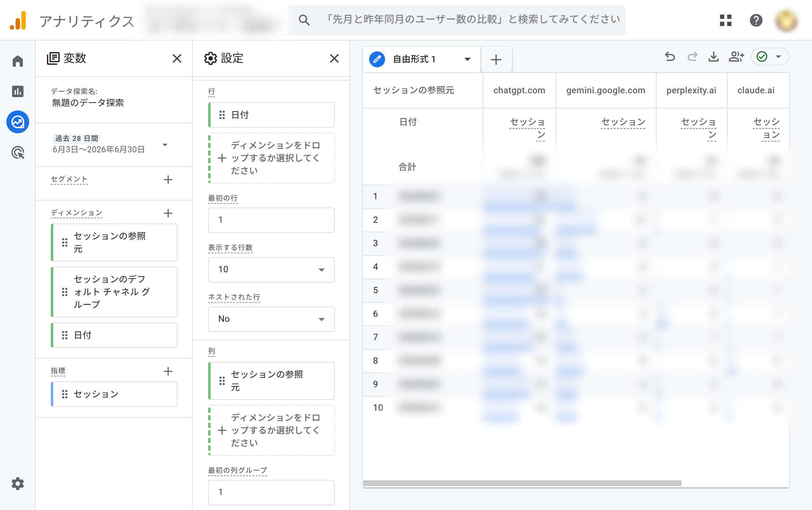Open the Home icon in left sidebar
This screenshot has height=510, width=812.
click(x=18, y=61)
